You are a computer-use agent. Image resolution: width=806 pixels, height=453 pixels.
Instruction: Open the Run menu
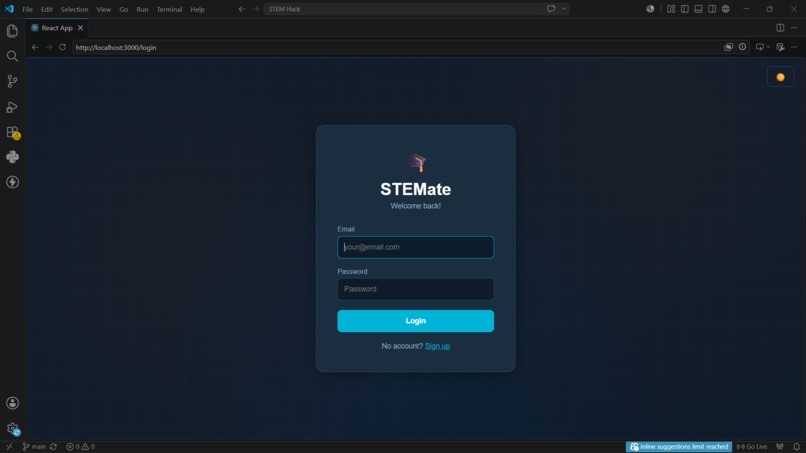142,9
